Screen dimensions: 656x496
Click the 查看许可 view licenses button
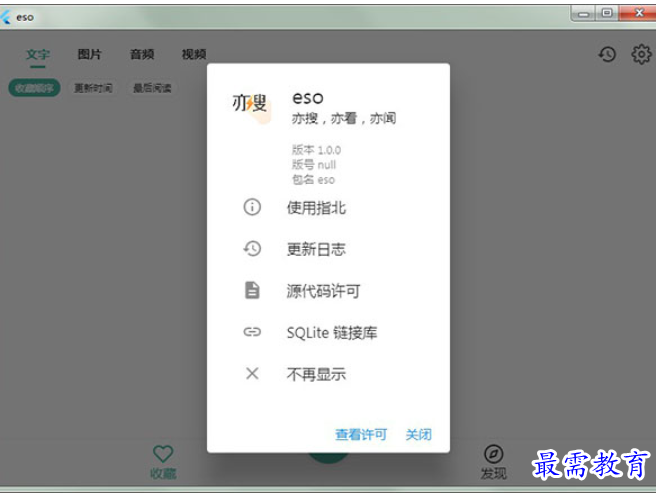pyautogui.click(x=361, y=435)
